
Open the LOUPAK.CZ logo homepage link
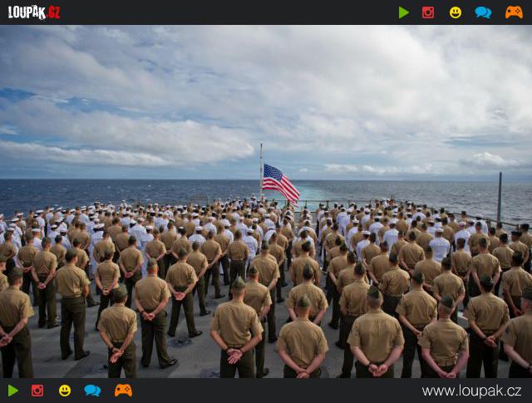34,12
